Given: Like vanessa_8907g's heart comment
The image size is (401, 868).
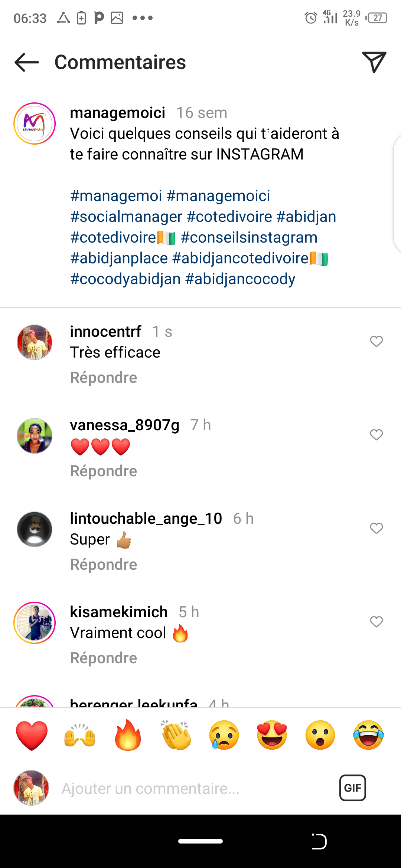Looking at the screenshot, I should click(376, 435).
